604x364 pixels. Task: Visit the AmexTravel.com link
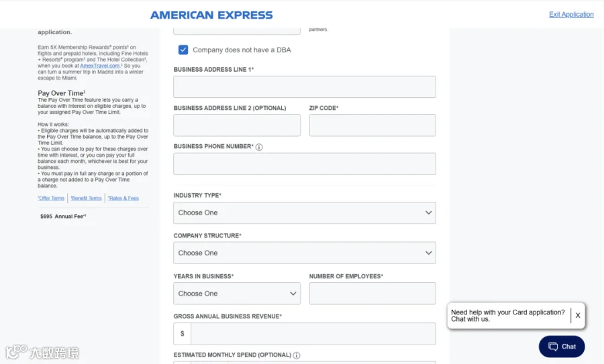pyautogui.click(x=100, y=66)
